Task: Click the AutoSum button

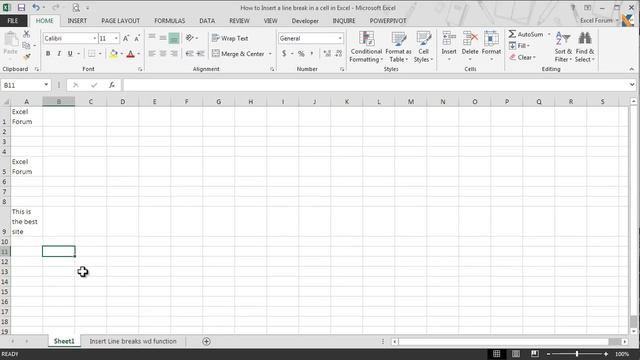Action: pos(526,34)
